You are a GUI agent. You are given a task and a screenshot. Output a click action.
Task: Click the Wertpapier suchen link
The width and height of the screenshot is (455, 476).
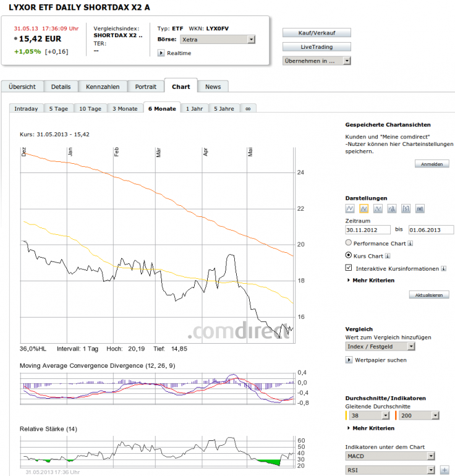381,360
